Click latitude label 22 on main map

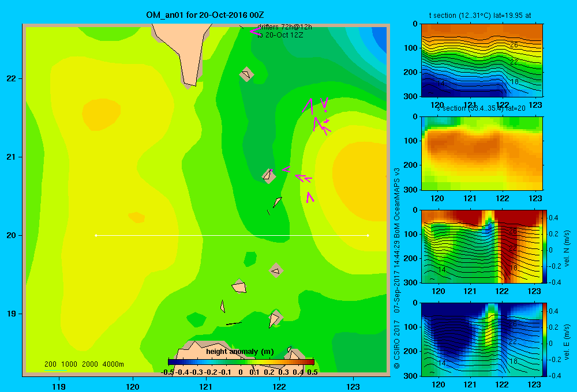click(x=11, y=79)
